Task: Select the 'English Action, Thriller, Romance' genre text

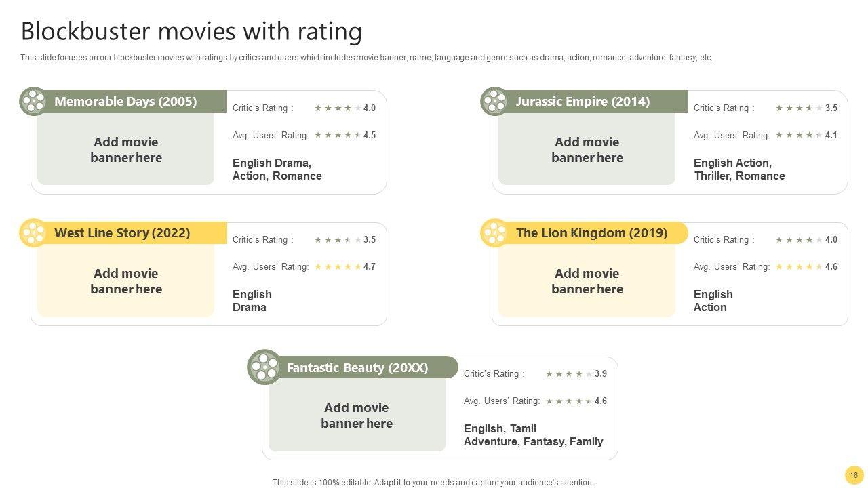Action: (x=739, y=169)
